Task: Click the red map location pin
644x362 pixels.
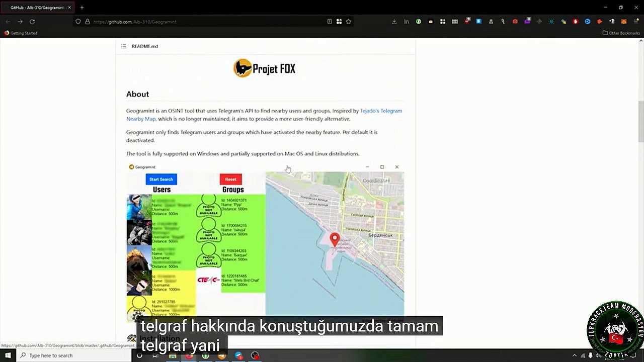Action: point(335,239)
